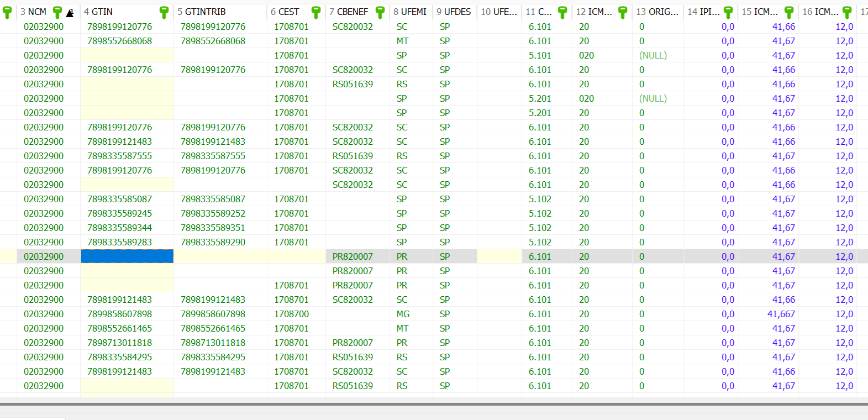Viewport: 868px width, 420px height.
Task: Select the cell with value 41,667
Action: coord(781,314)
